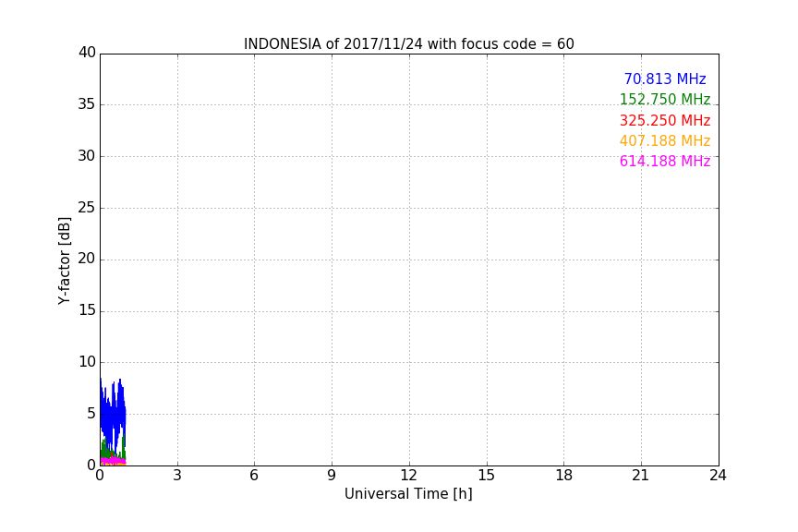798x532 pixels.
Task: Select the 407.188 MHz legend label
Action: coord(665,141)
